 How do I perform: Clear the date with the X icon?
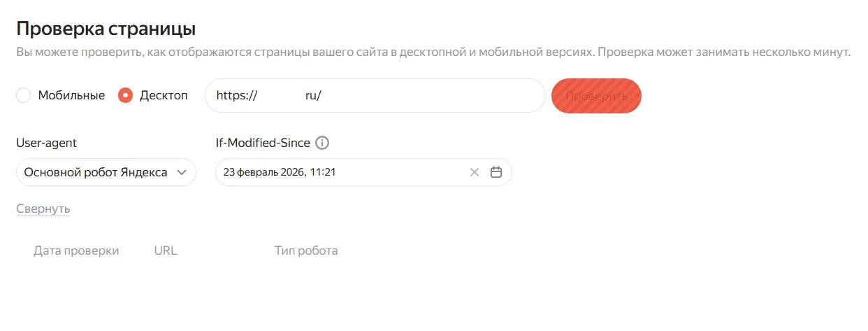tap(475, 172)
